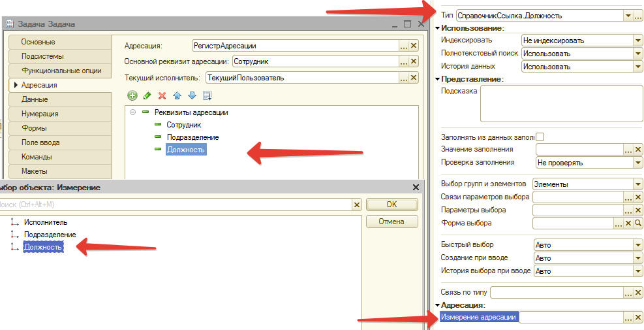This screenshot has width=644, height=330.
Task: Open the Быстрый выбор dropdown
Action: pos(638,245)
